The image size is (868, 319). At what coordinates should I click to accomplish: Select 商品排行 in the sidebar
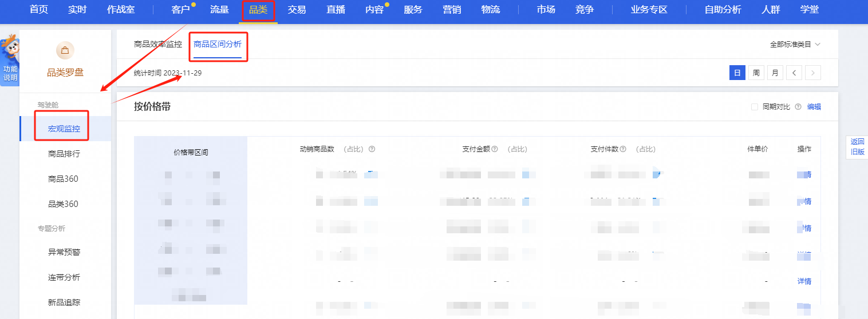point(64,154)
